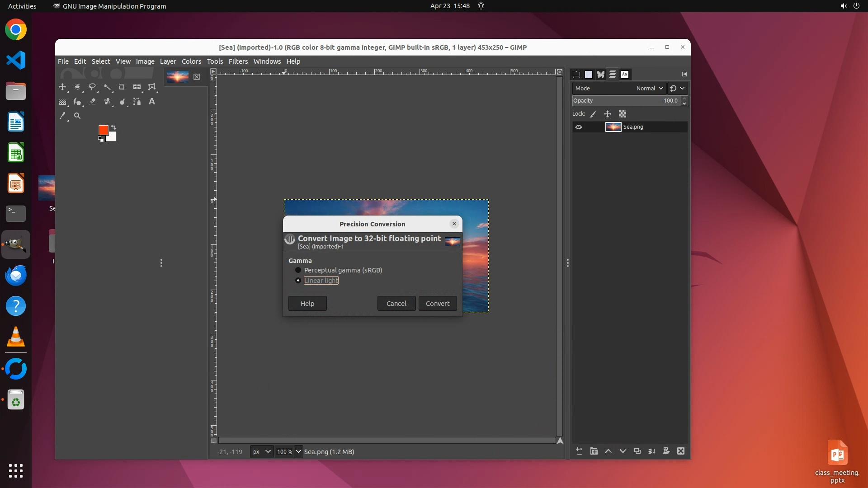This screenshot has width=868, height=488.
Task: Toggle lock alpha channel checkerboard icon
Action: 623,114
